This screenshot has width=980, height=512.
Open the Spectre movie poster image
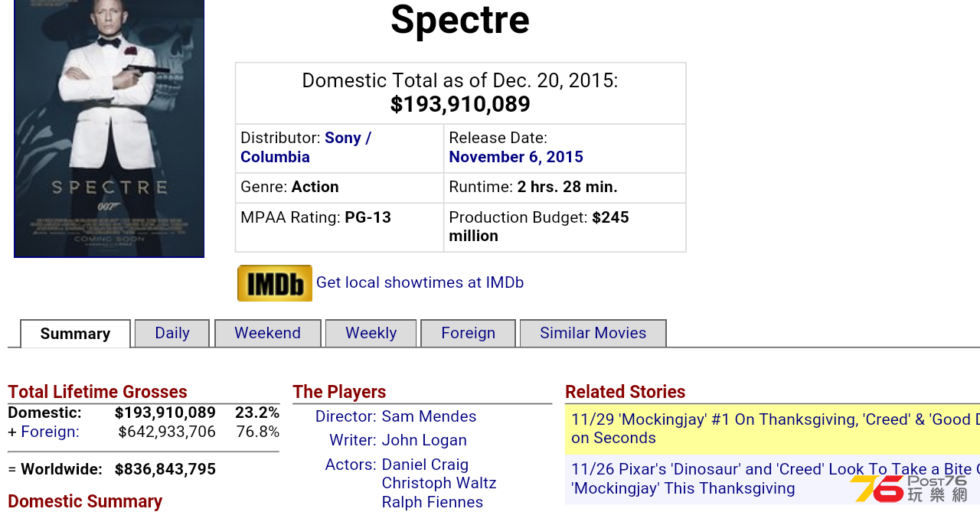tap(109, 129)
